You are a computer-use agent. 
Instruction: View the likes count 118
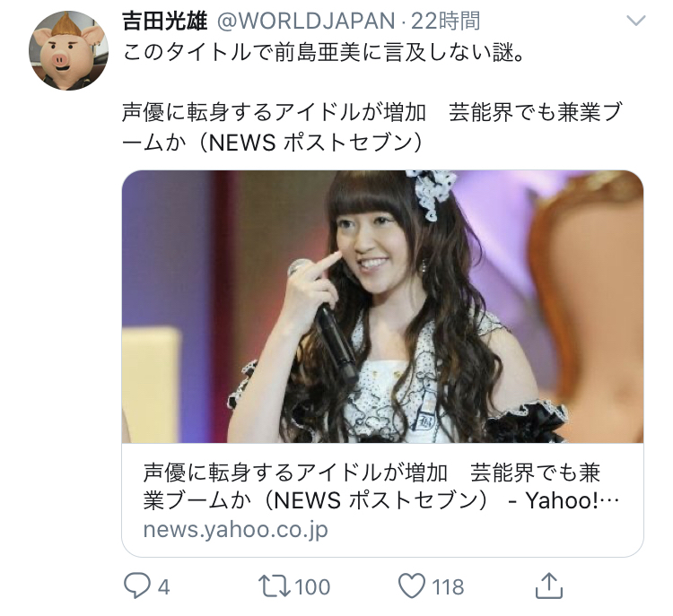tap(448, 586)
